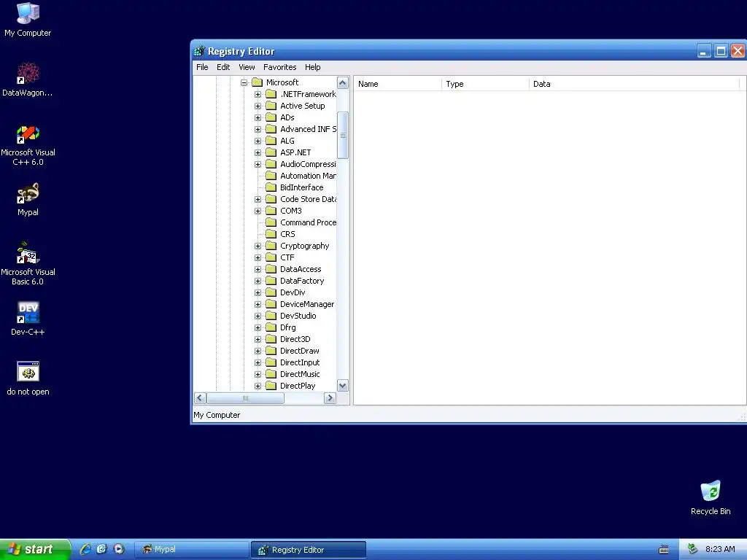Click the keyboard icon in the taskbar
This screenshot has width=747, height=560.
click(x=664, y=550)
